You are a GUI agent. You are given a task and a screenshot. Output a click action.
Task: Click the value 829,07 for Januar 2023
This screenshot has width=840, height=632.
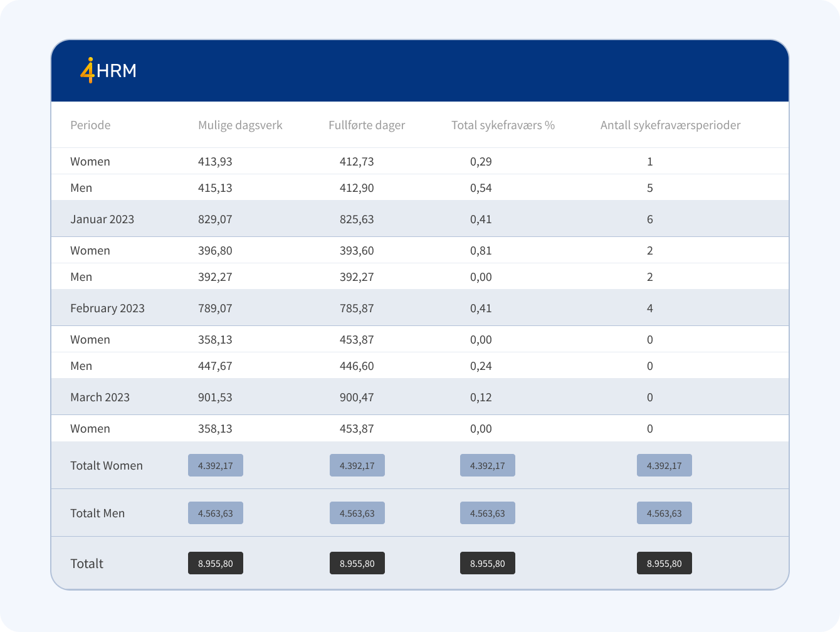point(215,219)
